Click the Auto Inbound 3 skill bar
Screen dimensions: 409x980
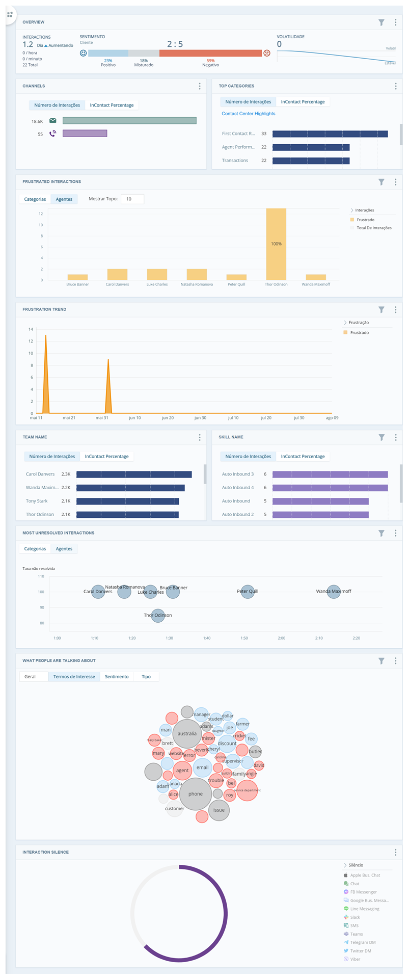(330, 474)
